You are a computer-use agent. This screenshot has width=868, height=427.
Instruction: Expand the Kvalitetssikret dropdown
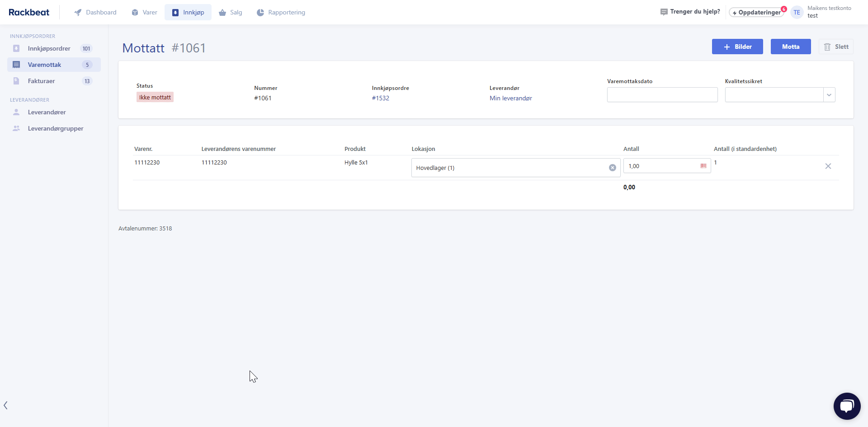point(829,95)
